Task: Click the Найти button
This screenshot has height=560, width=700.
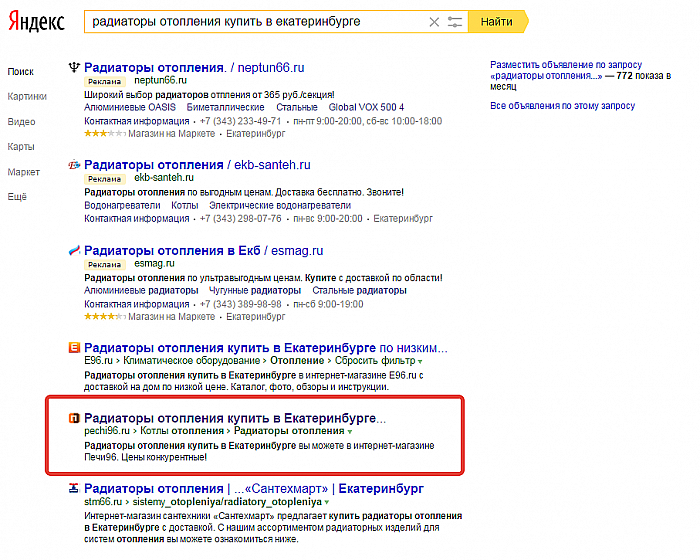Action: pyautogui.click(x=497, y=22)
